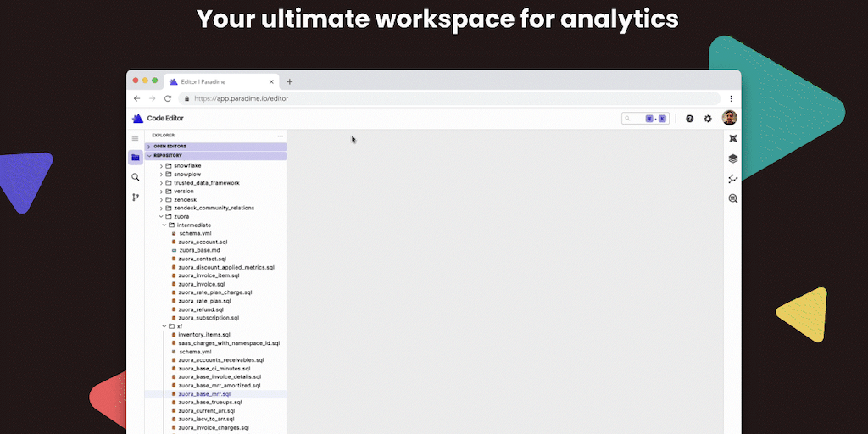Open the search panel in left sidebar
Image resolution: width=868 pixels, height=434 pixels.
point(135,177)
